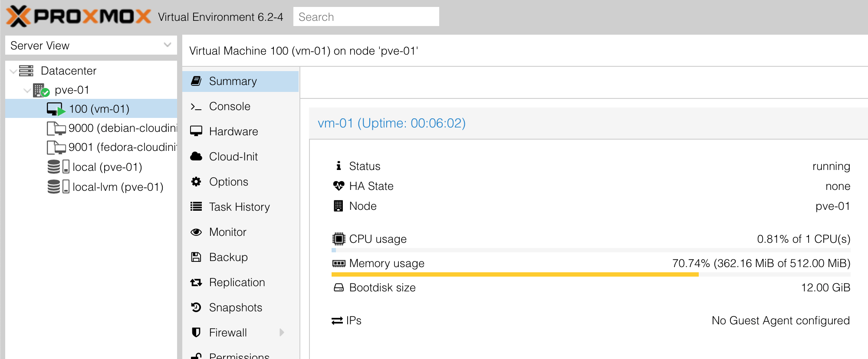Click the 'running' status value
868x359 pixels.
click(831, 166)
